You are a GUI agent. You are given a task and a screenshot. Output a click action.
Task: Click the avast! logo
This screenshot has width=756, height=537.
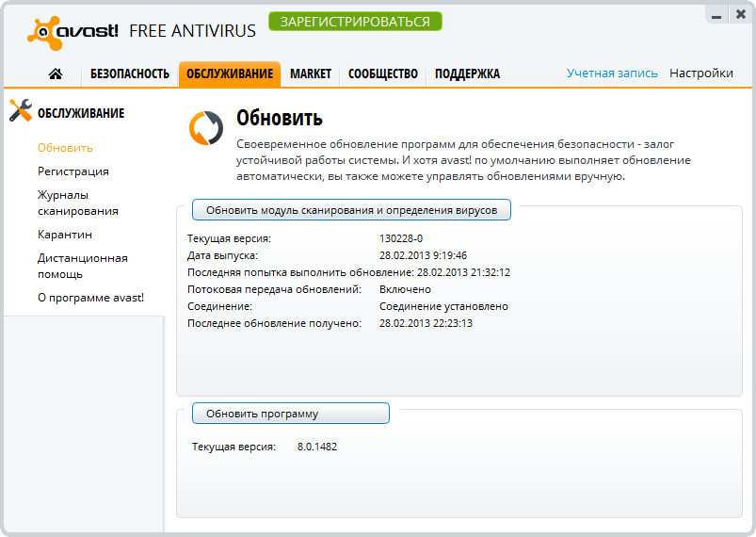pyautogui.click(x=72, y=32)
